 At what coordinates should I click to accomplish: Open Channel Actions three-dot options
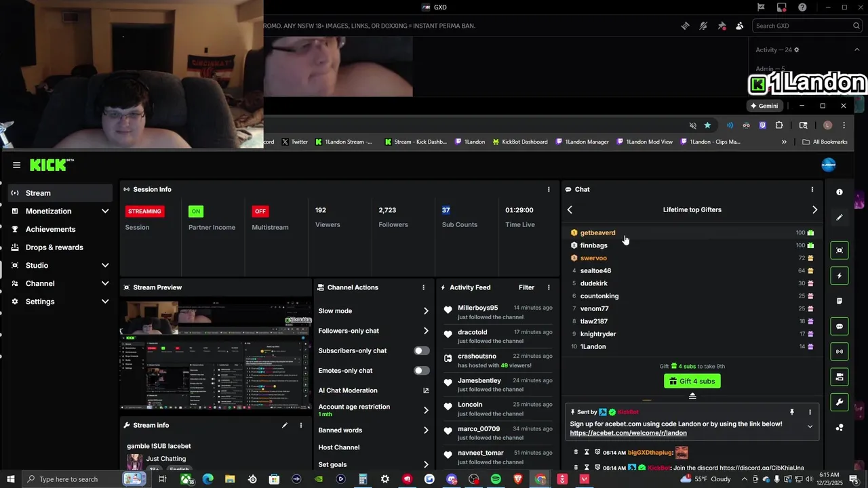pos(423,287)
